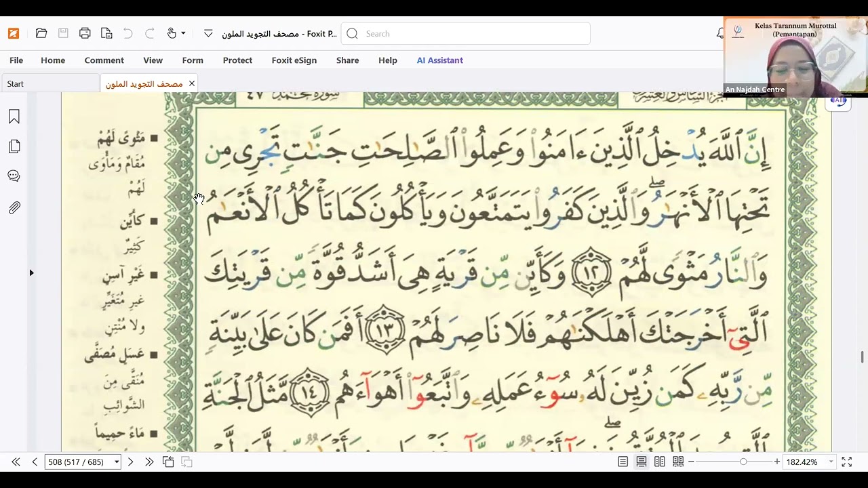Open the Bookmarks panel icon
868x488 pixels.
point(14,117)
